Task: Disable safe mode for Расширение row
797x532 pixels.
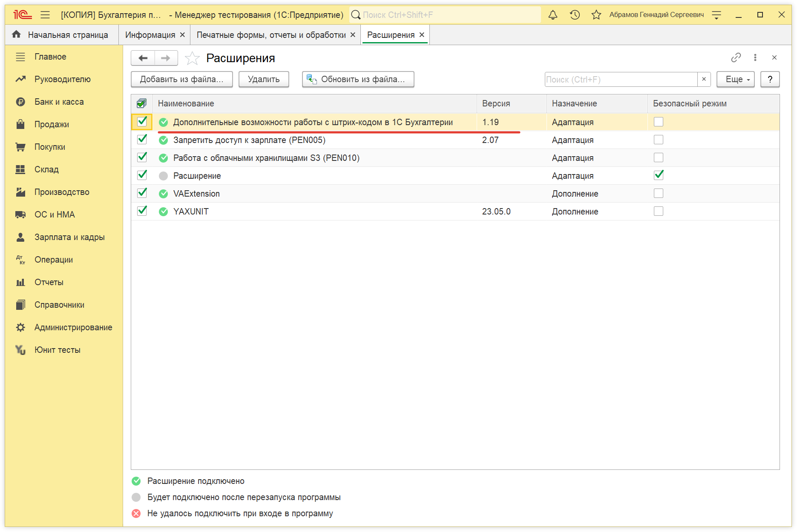Action: pos(659,175)
